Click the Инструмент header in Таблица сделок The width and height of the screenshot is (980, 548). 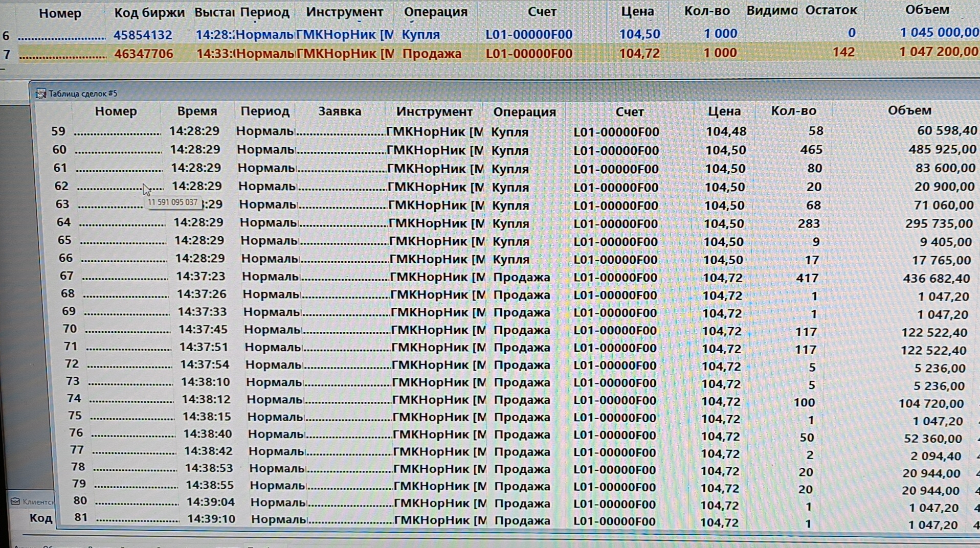pyautogui.click(x=434, y=111)
